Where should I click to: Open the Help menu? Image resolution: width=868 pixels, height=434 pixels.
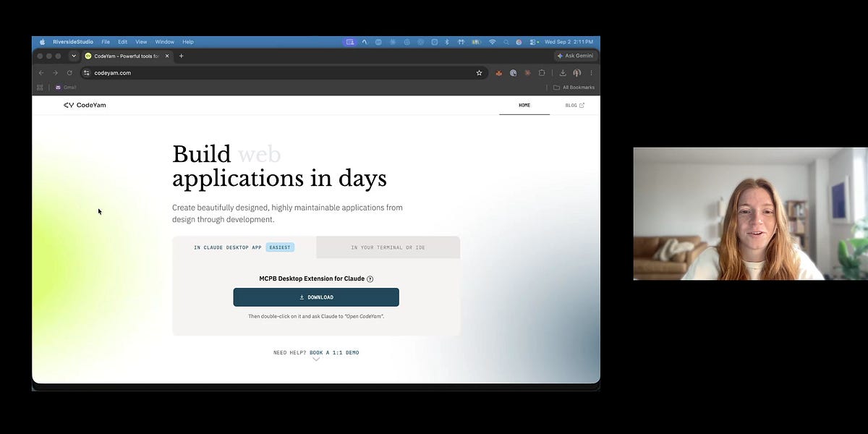(x=188, y=42)
